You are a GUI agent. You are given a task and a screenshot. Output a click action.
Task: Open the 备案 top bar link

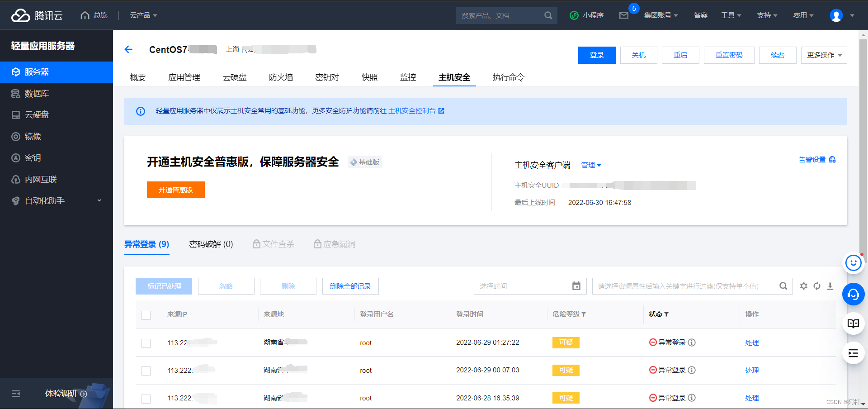tap(701, 15)
